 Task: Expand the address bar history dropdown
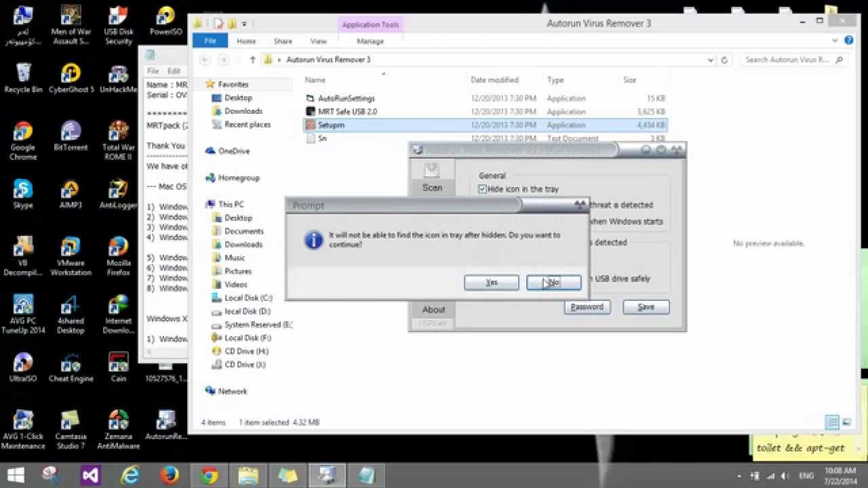710,60
